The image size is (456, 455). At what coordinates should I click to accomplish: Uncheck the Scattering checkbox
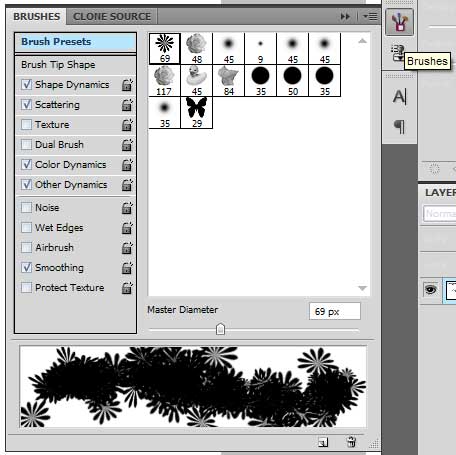tap(26, 104)
